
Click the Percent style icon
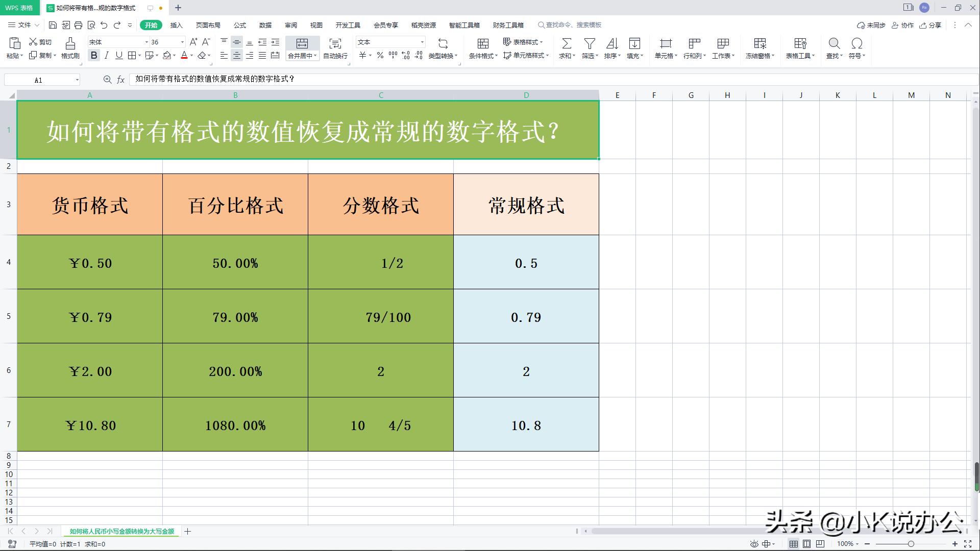coord(380,56)
